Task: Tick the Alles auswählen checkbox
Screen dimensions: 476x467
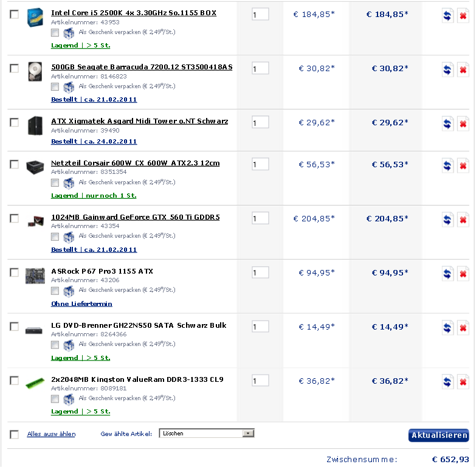Action: tap(14, 434)
